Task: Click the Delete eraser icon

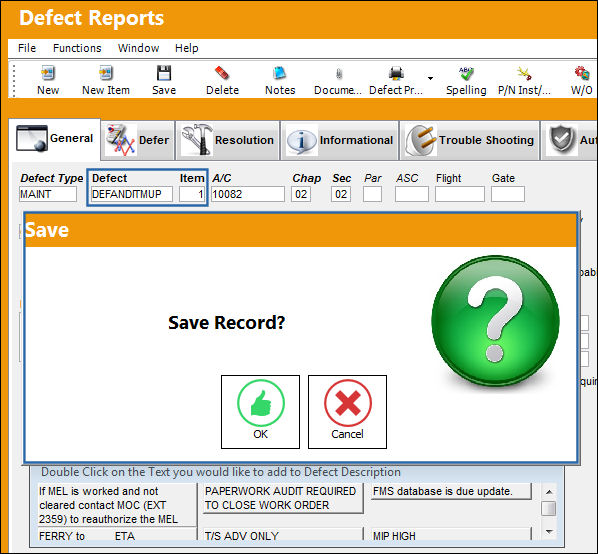Action: [222, 72]
